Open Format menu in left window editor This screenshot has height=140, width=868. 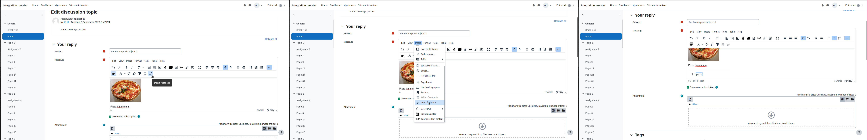point(138,61)
